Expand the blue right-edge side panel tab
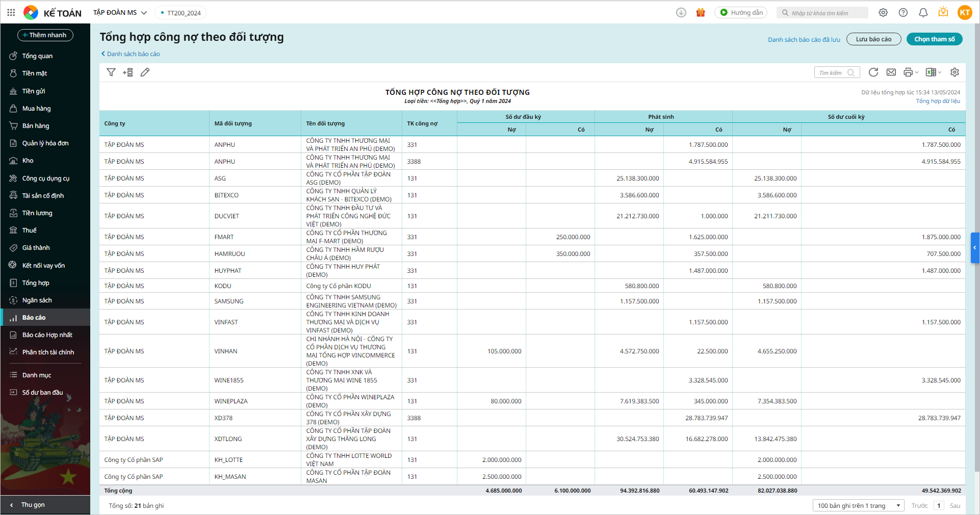Viewport: 980px width, 515px height. coord(975,248)
